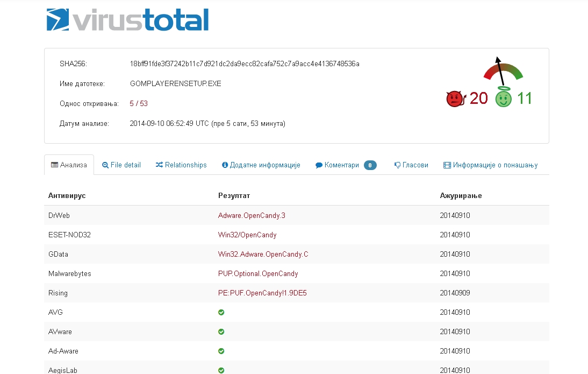Click the red devil malicious vote icon
Screen dimensions: 588x374
[x=456, y=99]
